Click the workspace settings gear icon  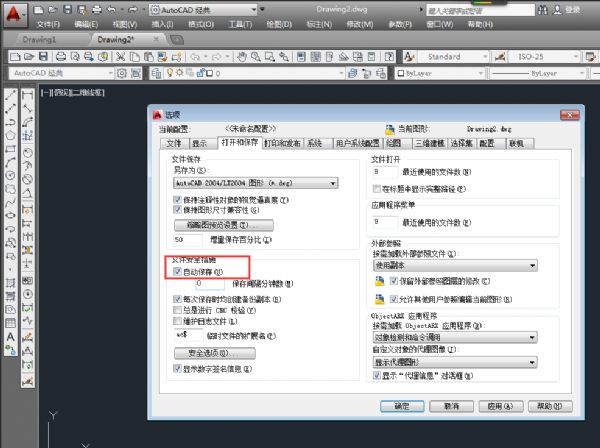click(122, 73)
